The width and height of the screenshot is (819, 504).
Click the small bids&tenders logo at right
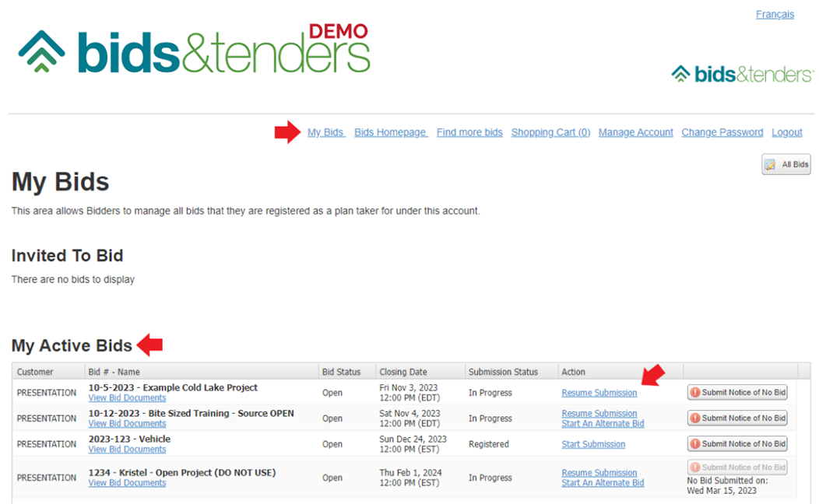(742, 74)
